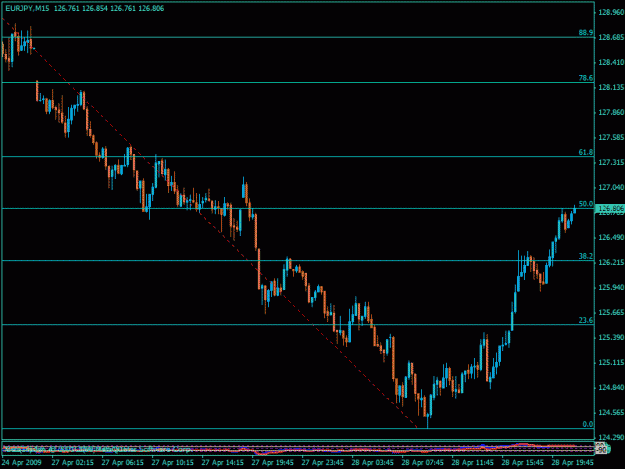Click the 27 Apr 02:15 time label
The height and width of the screenshot is (469, 625).
point(73,463)
